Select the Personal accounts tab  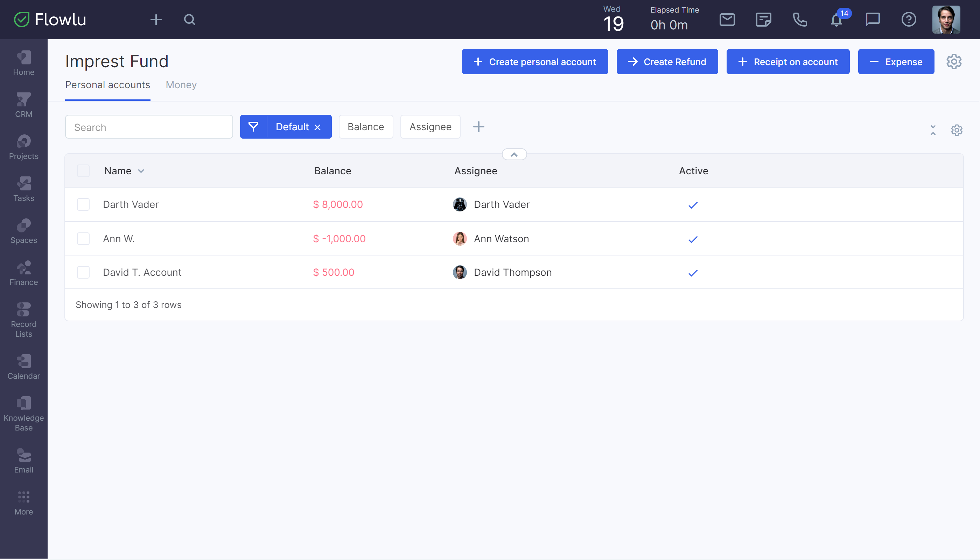(x=107, y=85)
